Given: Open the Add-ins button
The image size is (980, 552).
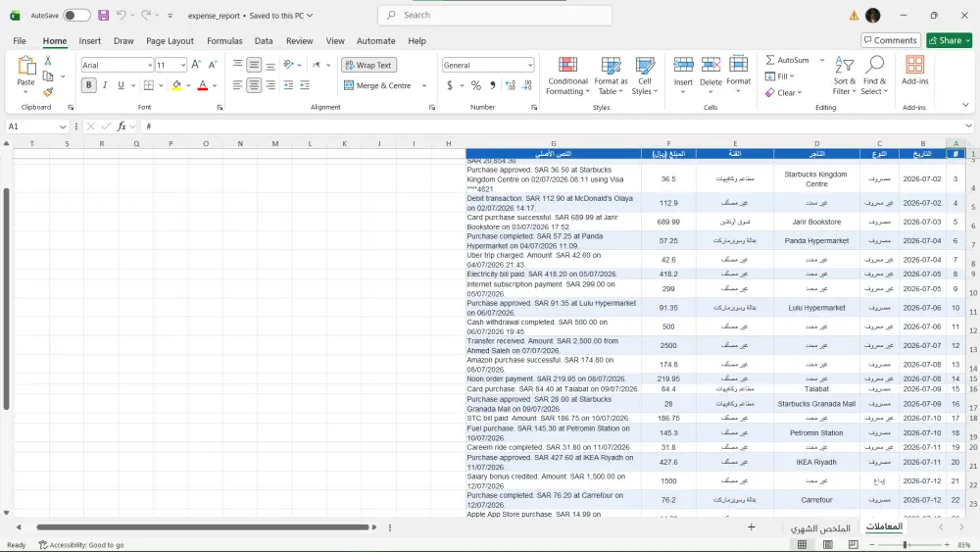Looking at the screenshot, I should coord(914,71).
